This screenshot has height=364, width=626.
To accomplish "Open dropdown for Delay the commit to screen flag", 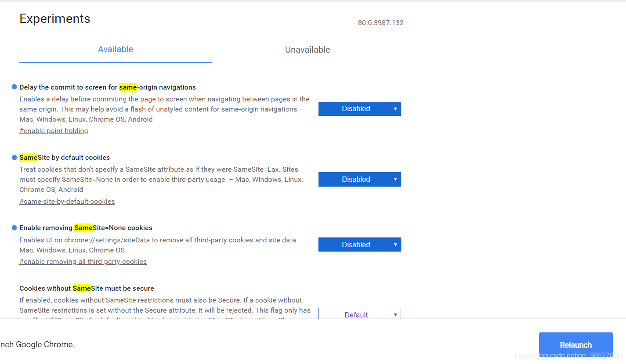I will click(x=359, y=109).
